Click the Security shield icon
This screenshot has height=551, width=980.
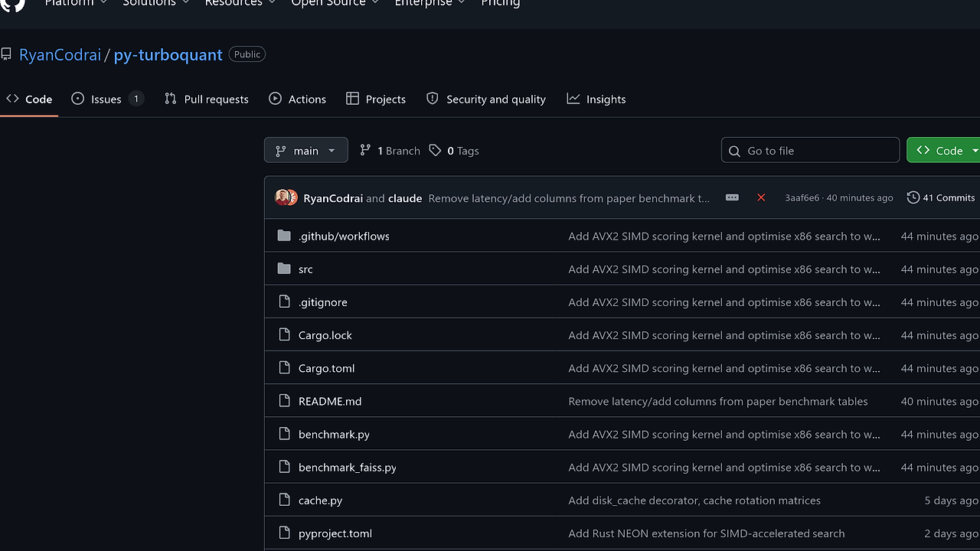(433, 99)
